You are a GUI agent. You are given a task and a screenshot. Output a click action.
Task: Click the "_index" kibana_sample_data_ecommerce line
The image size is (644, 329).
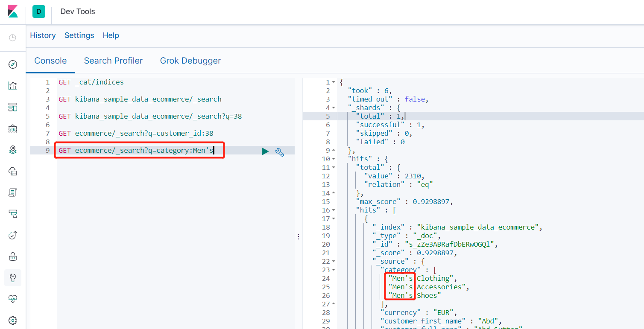coord(457,227)
